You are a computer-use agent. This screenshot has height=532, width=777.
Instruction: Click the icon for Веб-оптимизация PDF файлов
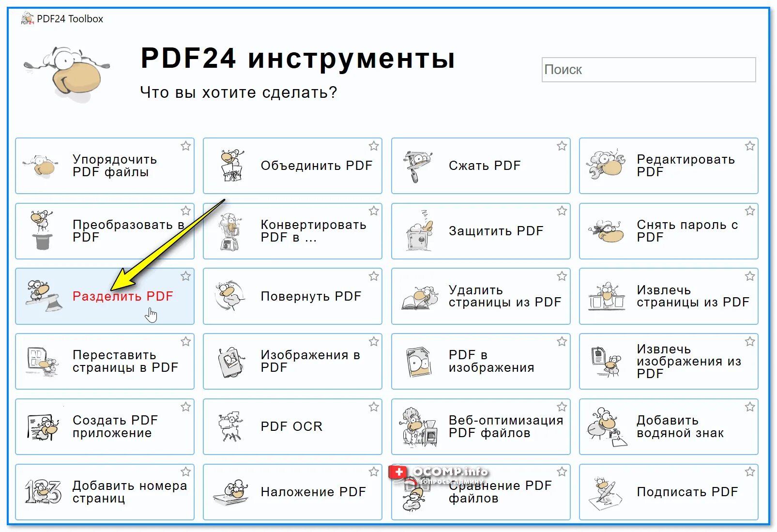419,426
